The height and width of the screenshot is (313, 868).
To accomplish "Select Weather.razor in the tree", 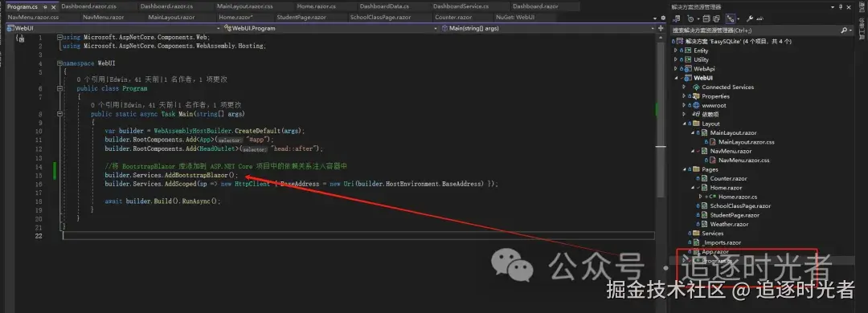I will tap(729, 224).
